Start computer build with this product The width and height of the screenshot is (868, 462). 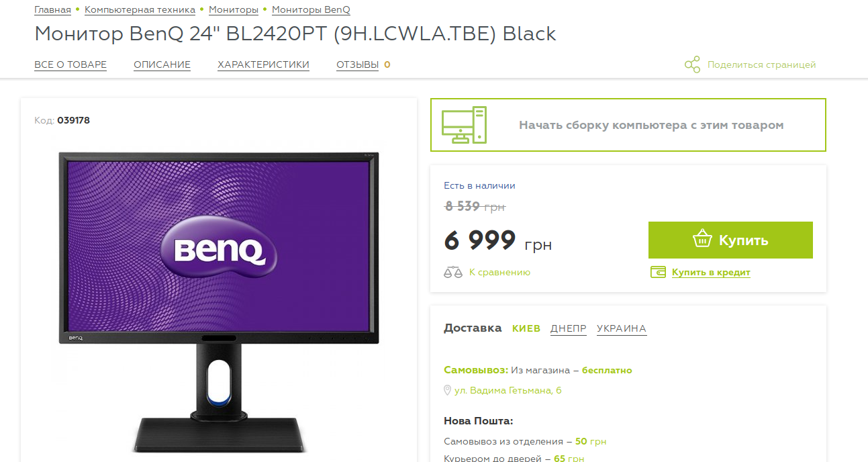(628, 125)
